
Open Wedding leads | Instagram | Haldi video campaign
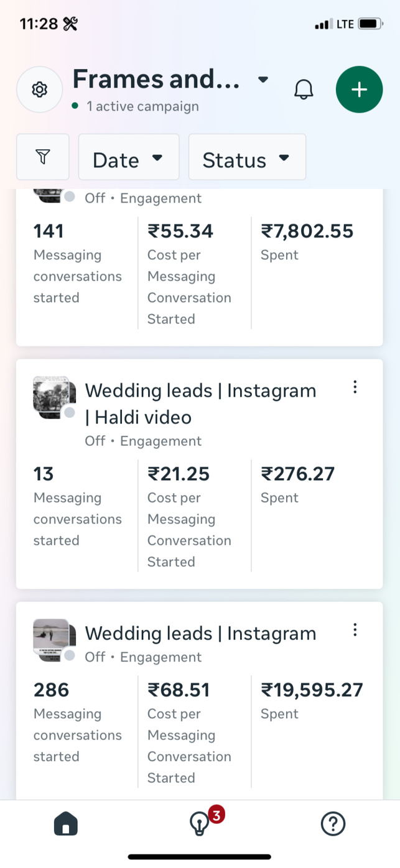coord(200,404)
